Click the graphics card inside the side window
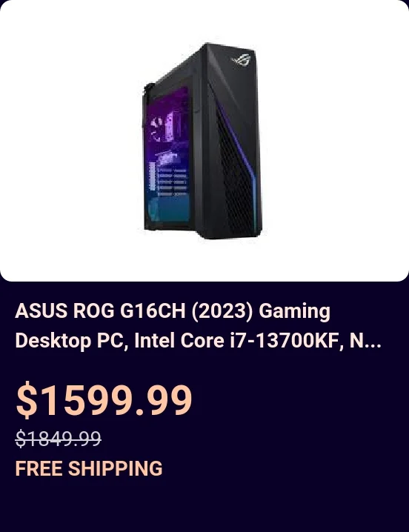 (167, 159)
